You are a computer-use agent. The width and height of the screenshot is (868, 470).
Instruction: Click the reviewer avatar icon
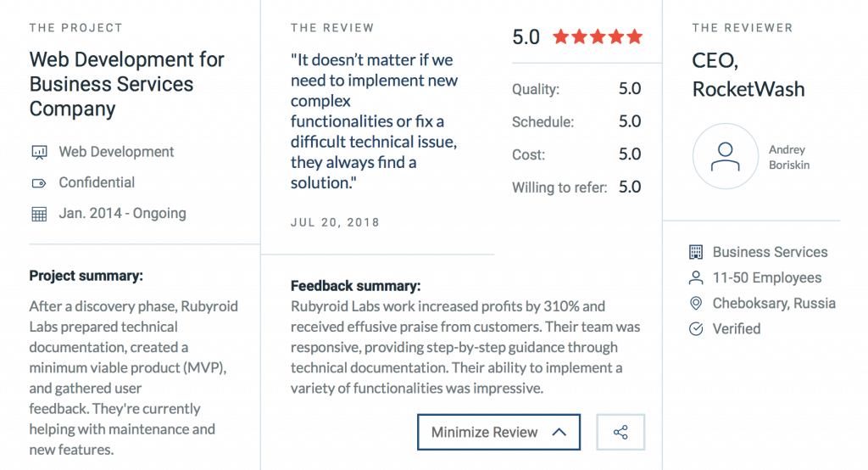[x=725, y=156]
